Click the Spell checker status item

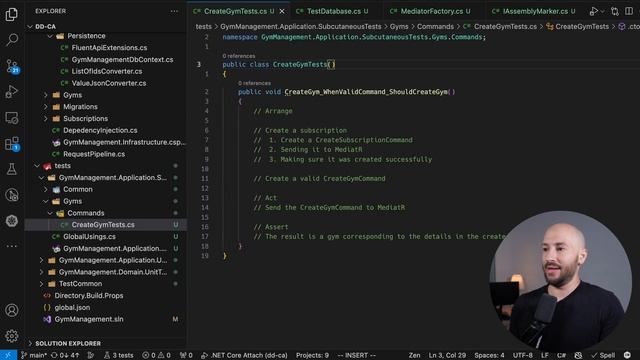(x=603, y=355)
